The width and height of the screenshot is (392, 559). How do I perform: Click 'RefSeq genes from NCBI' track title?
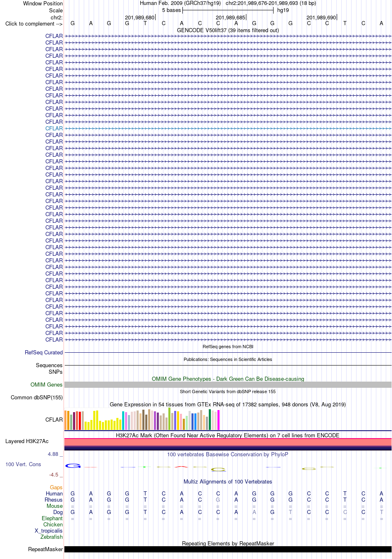[x=228, y=347]
